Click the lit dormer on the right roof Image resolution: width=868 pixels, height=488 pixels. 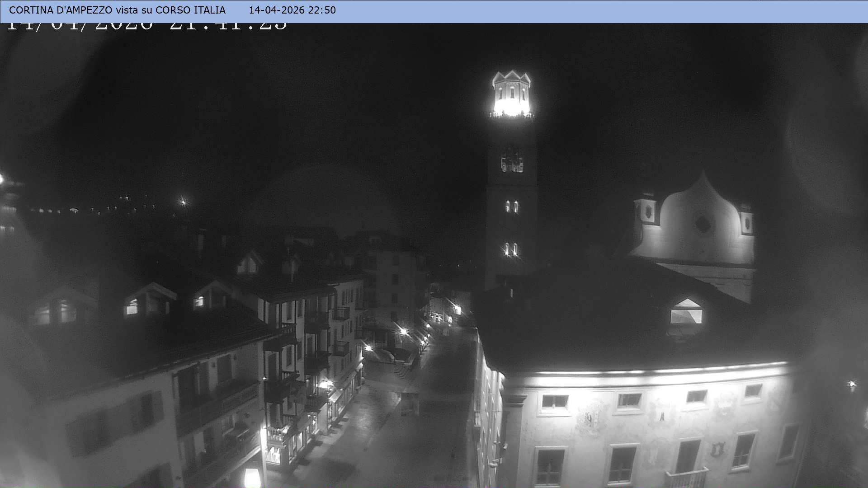point(686,312)
